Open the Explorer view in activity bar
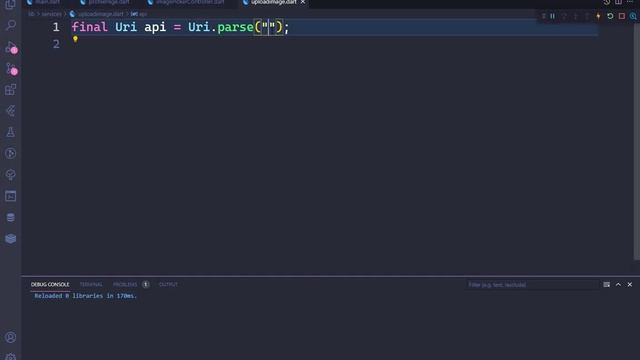 coord(11,4)
